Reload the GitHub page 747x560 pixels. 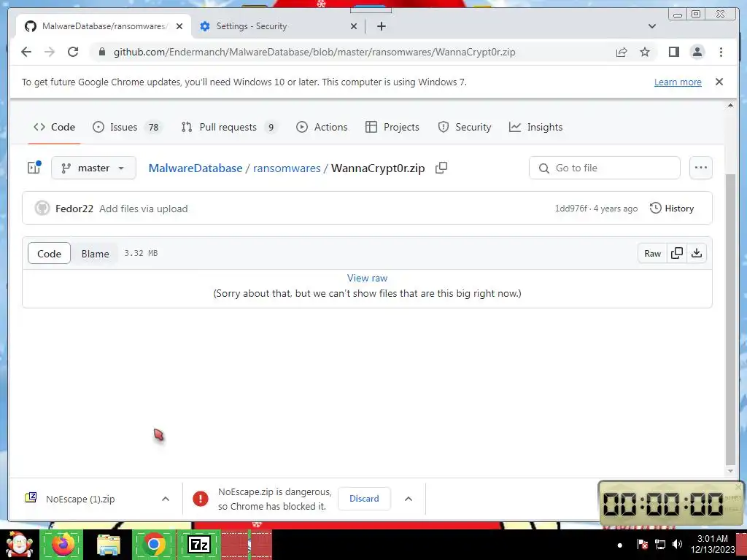point(73,52)
